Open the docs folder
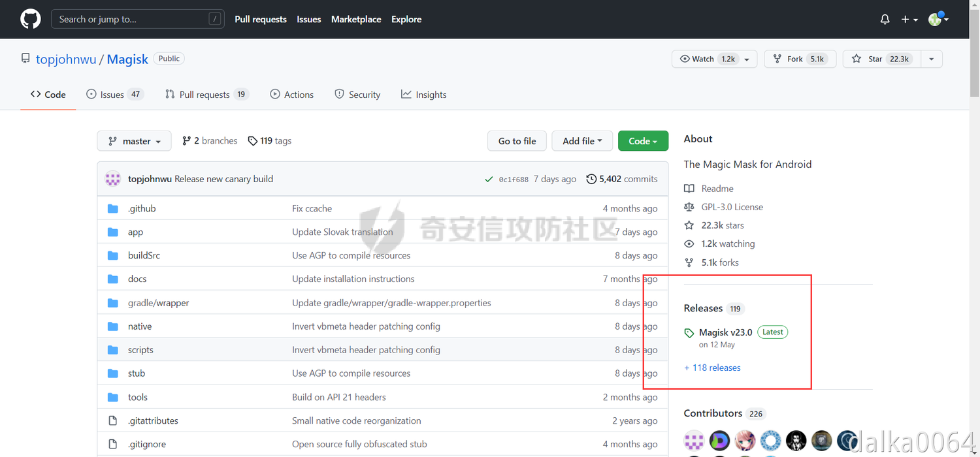The image size is (980, 457). pos(137,279)
